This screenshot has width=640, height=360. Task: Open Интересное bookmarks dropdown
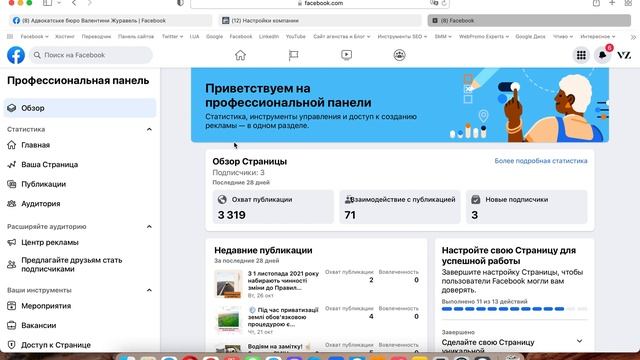[x=598, y=36]
